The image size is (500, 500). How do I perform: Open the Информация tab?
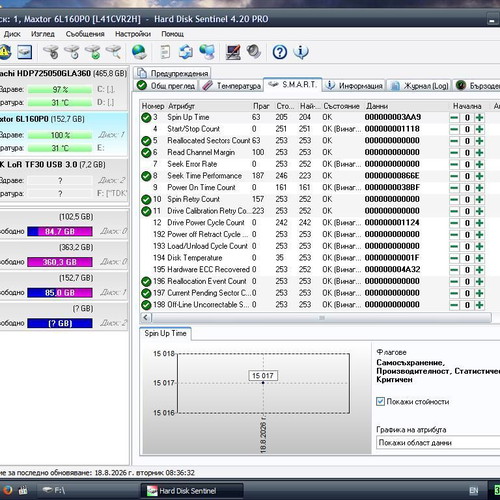coord(355,86)
